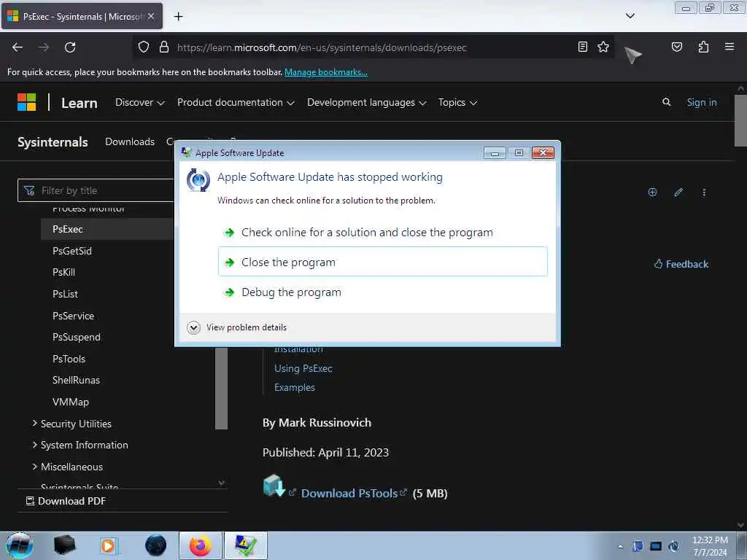Viewport: 747px width, 560px height.
Task: Open Firefox from the taskbar
Action: tap(201, 545)
